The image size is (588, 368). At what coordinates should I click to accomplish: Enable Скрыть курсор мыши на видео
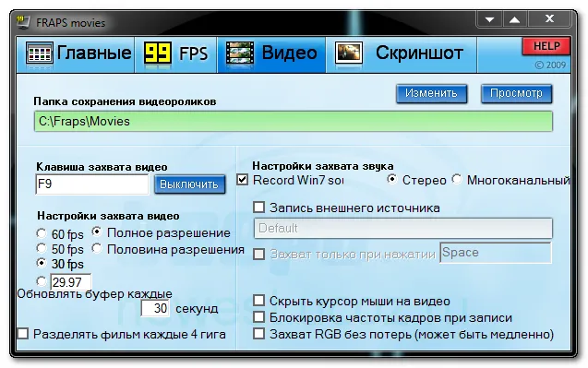[x=259, y=301]
